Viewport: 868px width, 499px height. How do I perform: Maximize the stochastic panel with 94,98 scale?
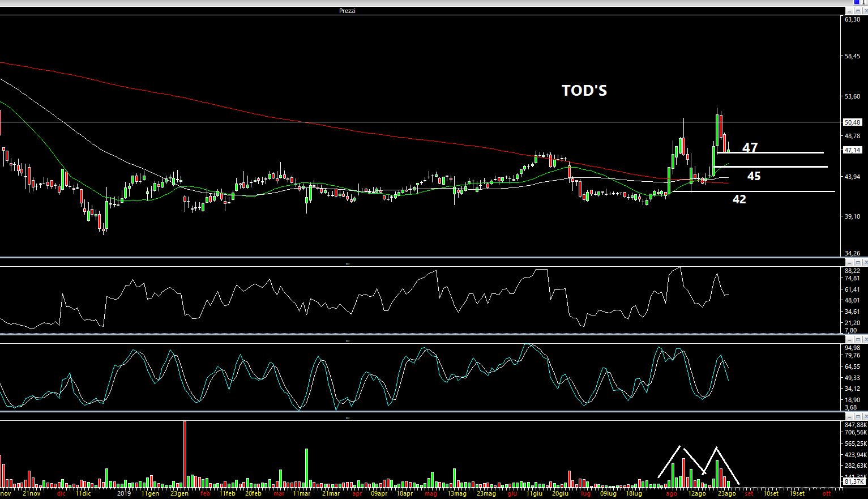point(857,340)
